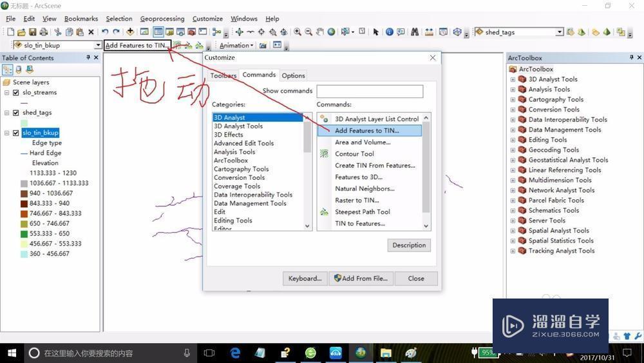Click the Find binoculars icon
The image size is (644, 363).
click(415, 32)
